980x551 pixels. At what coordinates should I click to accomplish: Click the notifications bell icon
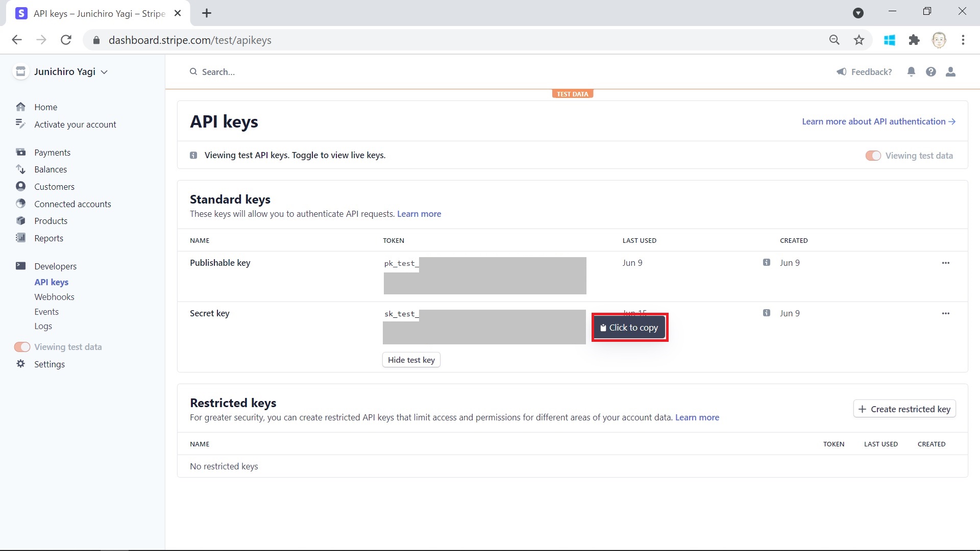pos(911,72)
